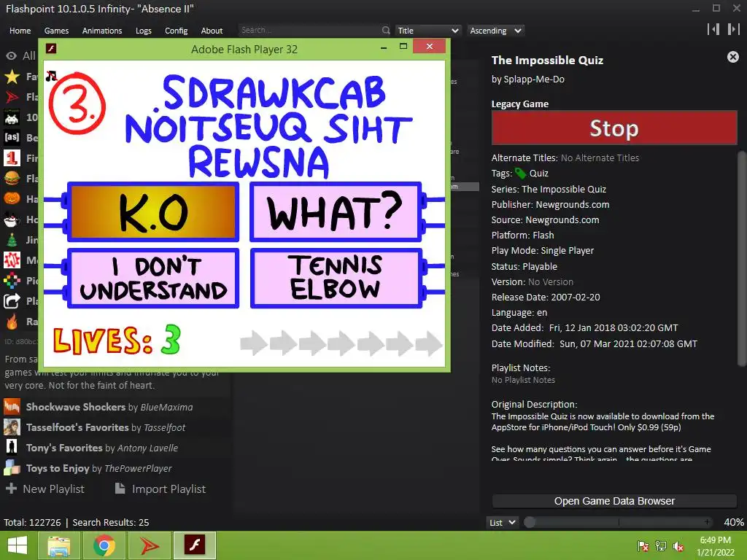The height and width of the screenshot is (560, 747).
Task: Toggle the left sidebar with the collapse icon
Action: [713, 29]
